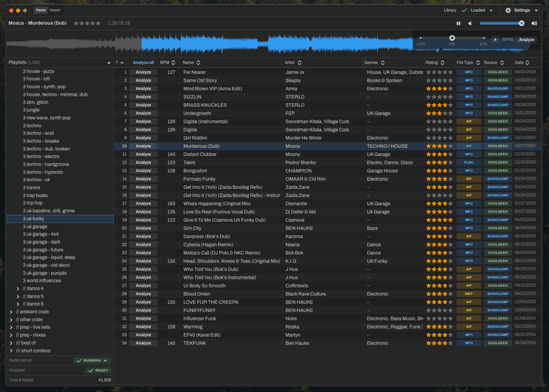
Task: Collapse the Playlists panel arrow
Action: click(x=109, y=62)
